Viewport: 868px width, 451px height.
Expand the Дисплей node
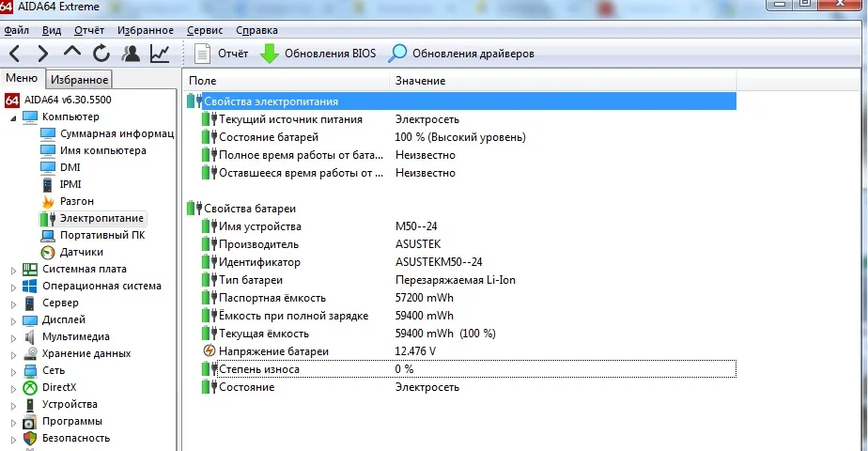[14, 321]
